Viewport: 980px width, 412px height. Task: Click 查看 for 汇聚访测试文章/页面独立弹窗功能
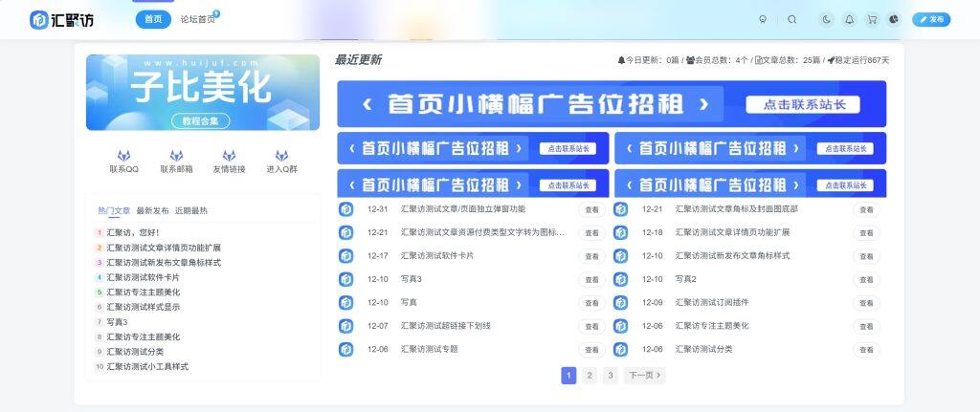591,209
